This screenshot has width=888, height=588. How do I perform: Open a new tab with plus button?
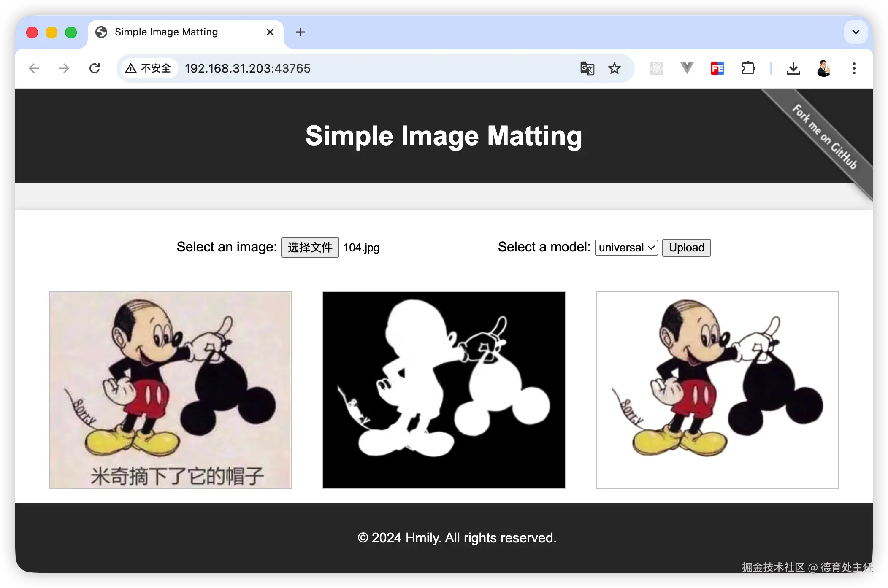(x=300, y=32)
